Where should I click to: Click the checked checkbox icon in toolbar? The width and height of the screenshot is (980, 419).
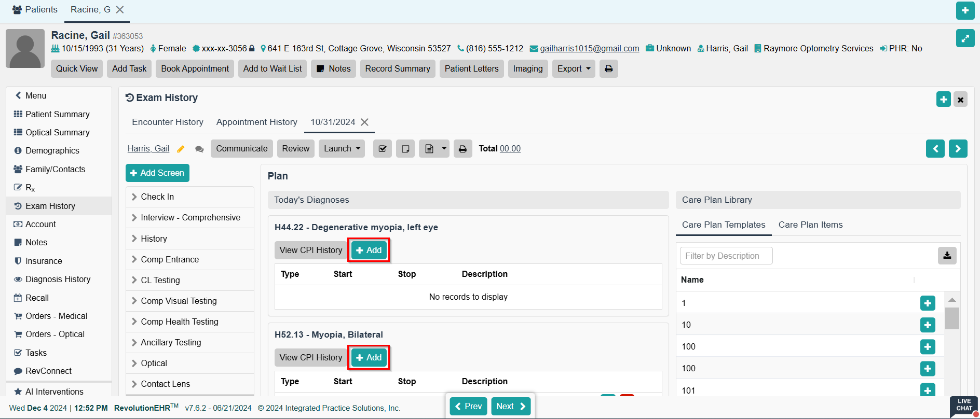pyautogui.click(x=383, y=149)
